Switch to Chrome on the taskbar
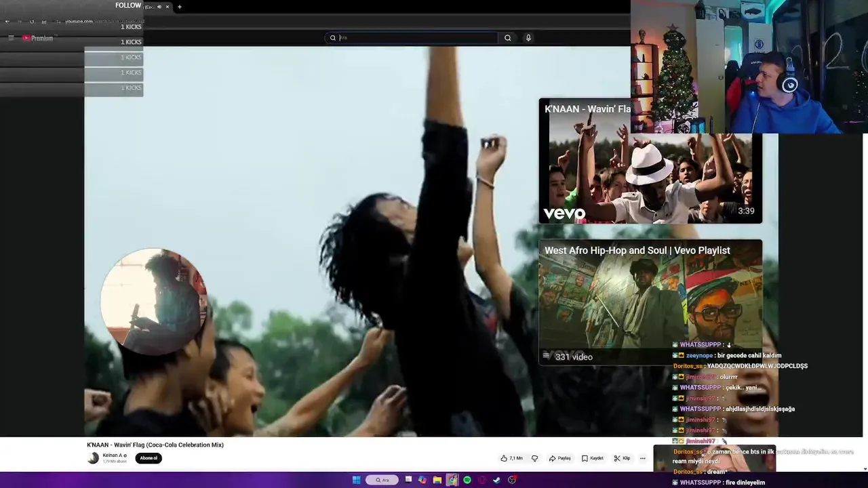The height and width of the screenshot is (488, 868). 452,480
